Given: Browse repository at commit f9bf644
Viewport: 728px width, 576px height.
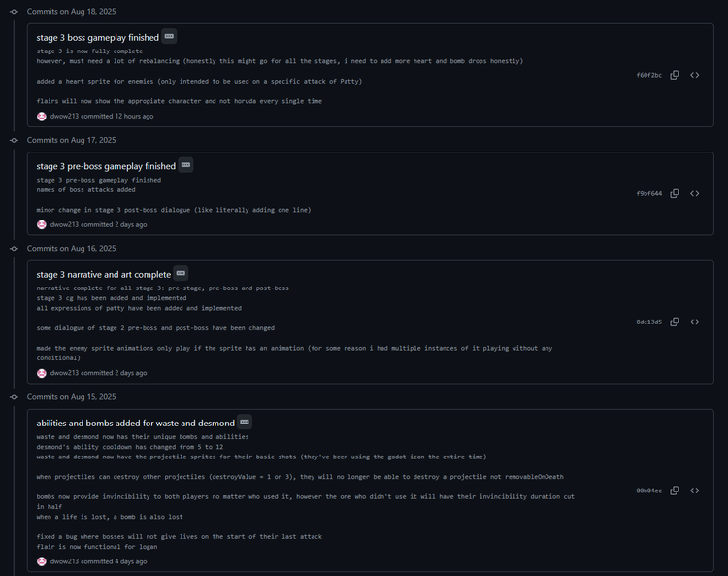Looking at the screenshot, I should (x=695, y=193).
